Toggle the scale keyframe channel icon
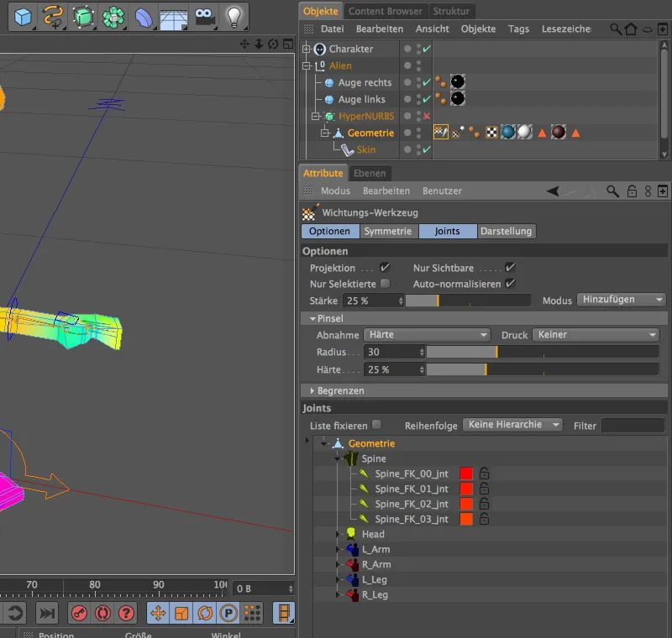The height and width of the screenshot is (638, 672). click(181, 613)
